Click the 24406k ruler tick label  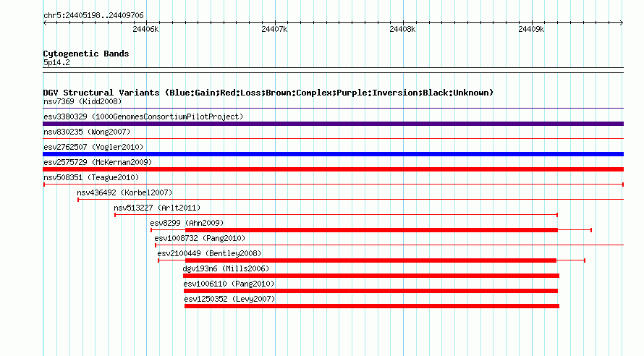[145, 30]
